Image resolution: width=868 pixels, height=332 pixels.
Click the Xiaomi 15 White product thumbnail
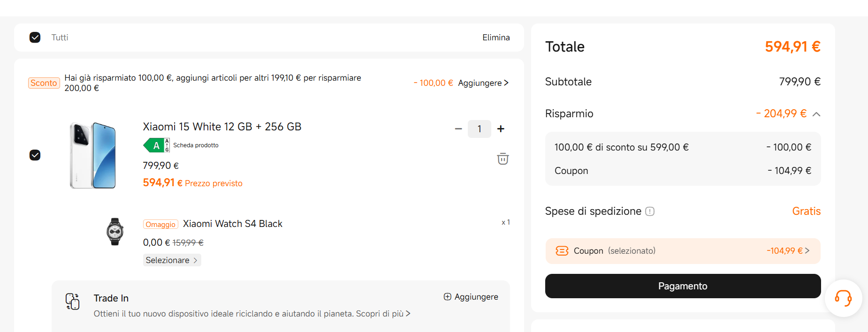[93, 155]
